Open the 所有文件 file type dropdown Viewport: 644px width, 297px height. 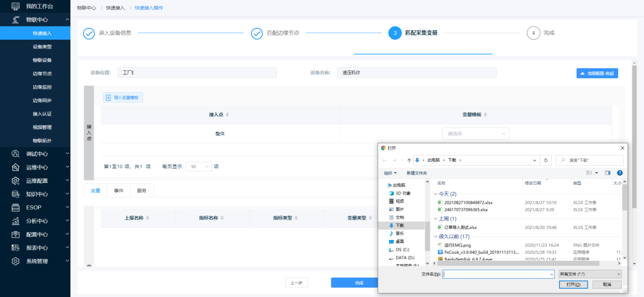pyautogui.click(x=589, y=274)
